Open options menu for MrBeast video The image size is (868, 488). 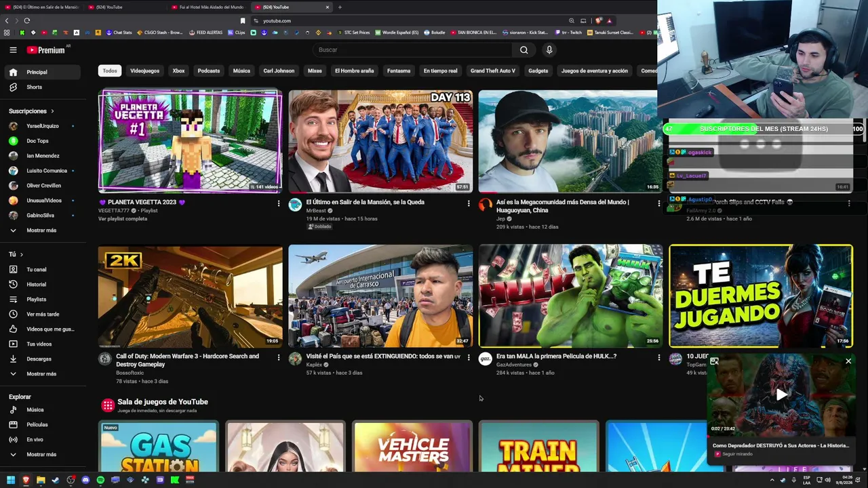click(x=469, y=203)
